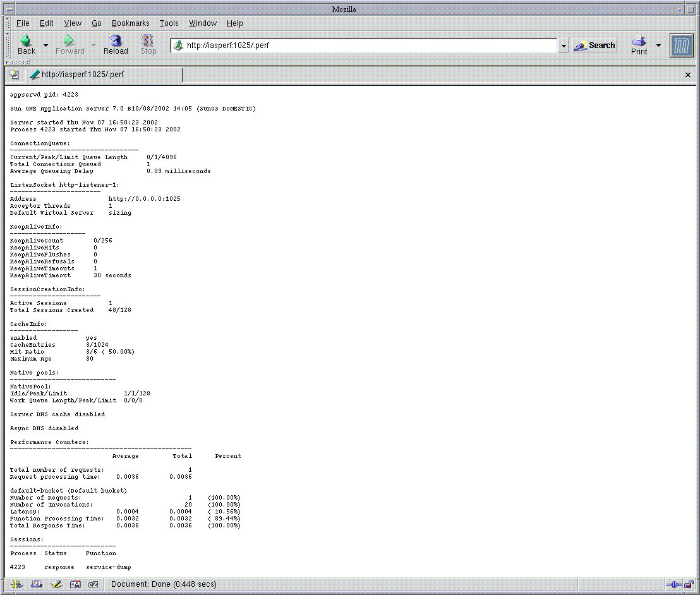Open Mail component from status bar
Viewport: 700px width, 595px height.
(x=36, y=584)
